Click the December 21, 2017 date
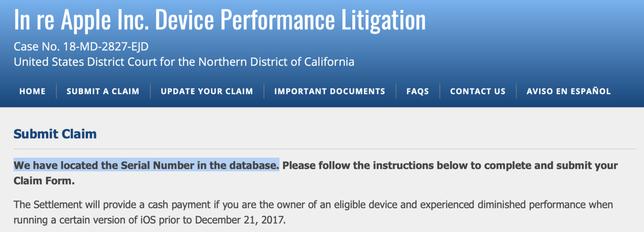Viewport: 644px width, 232px height. 240,220
